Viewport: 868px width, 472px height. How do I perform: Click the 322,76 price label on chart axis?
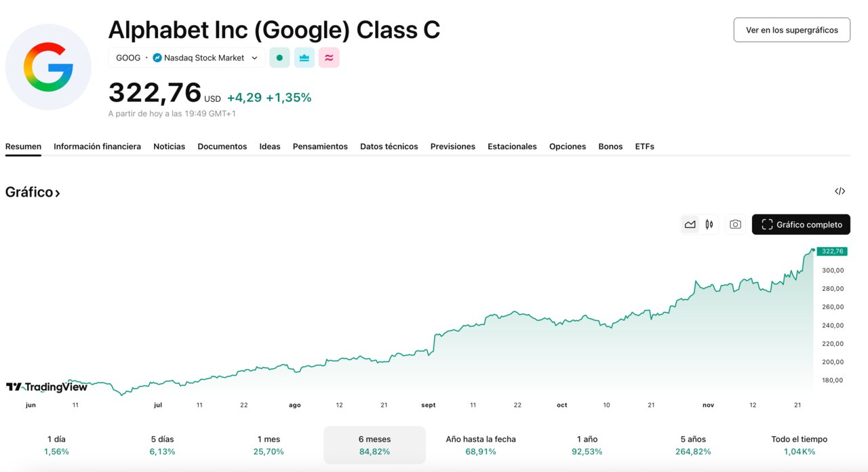[x=831, y=252]
